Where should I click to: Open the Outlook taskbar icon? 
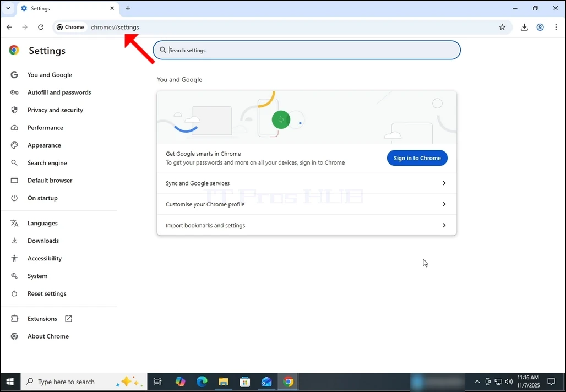[266, 382]
